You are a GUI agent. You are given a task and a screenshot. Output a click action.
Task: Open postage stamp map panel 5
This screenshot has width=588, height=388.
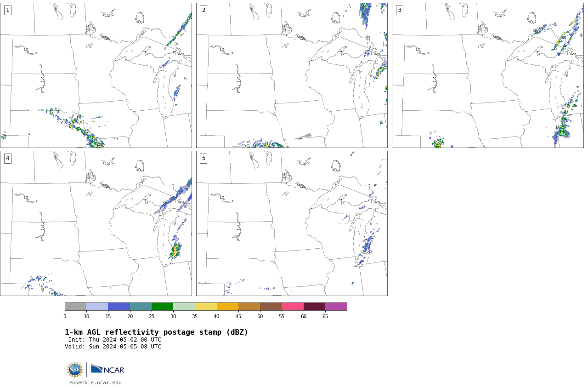(292, 223)
